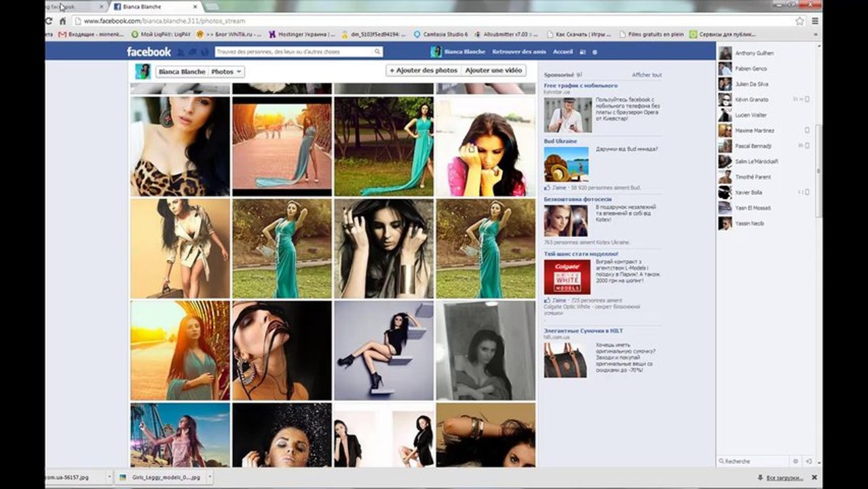Open the friend requests icon next to logo
The image size is (868, 489).
pos(180,52)
